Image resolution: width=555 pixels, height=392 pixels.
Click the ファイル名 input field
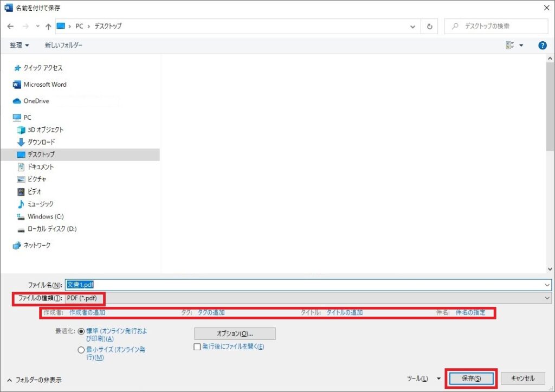(307, 284)
